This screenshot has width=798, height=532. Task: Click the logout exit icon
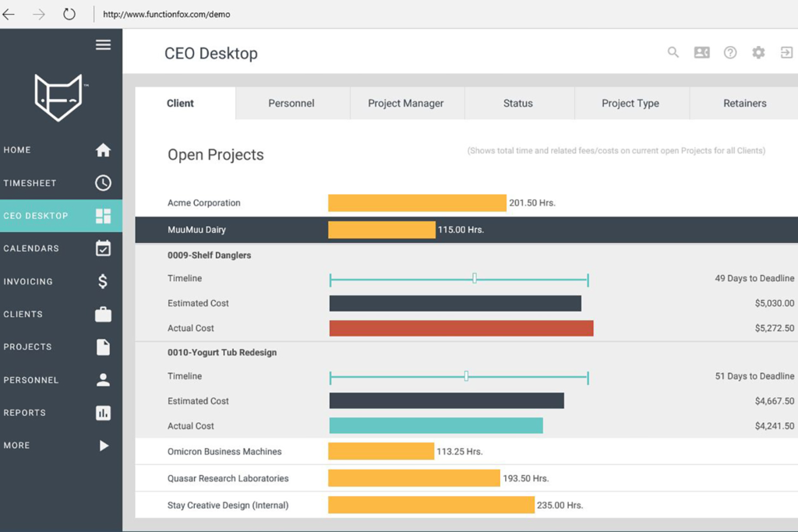tap(786, 53)
